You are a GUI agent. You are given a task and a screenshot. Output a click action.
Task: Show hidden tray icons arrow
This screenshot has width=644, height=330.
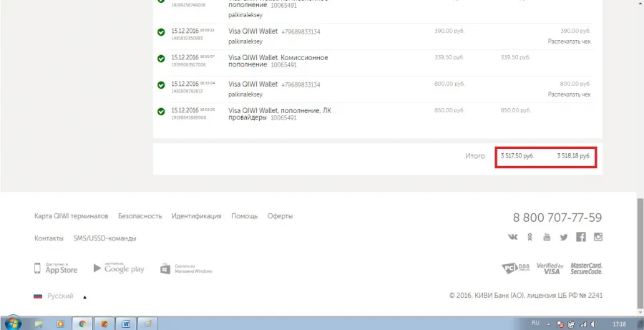pyautogui.click(x=550, y=324)
